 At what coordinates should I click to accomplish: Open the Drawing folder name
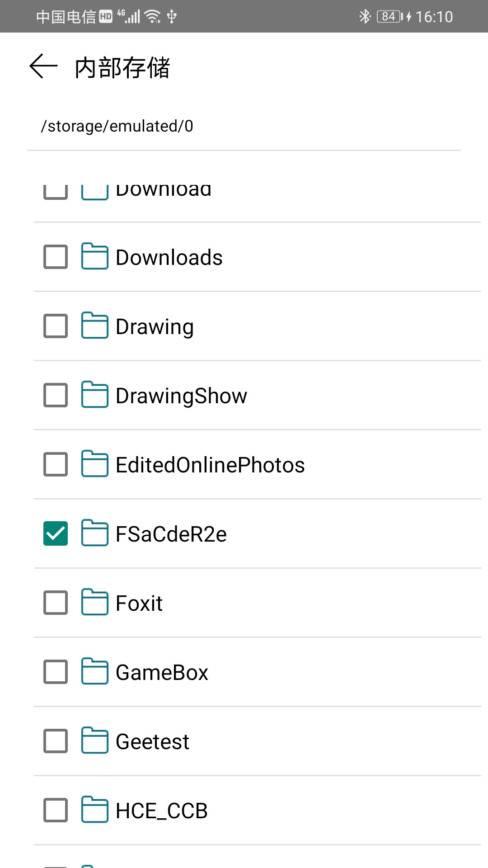tap(155, 326)
